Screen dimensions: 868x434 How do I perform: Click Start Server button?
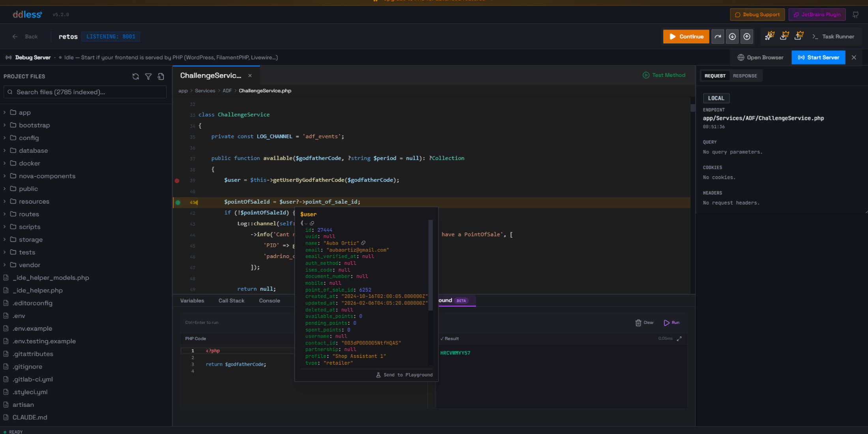818,58
